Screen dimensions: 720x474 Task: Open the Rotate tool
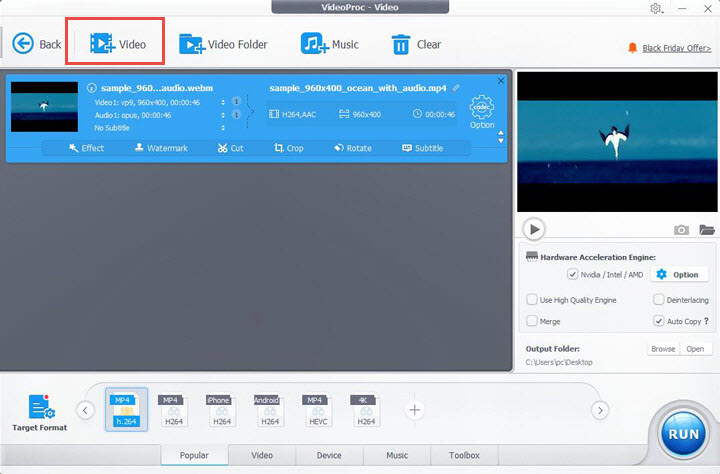[x=353, y=148]
